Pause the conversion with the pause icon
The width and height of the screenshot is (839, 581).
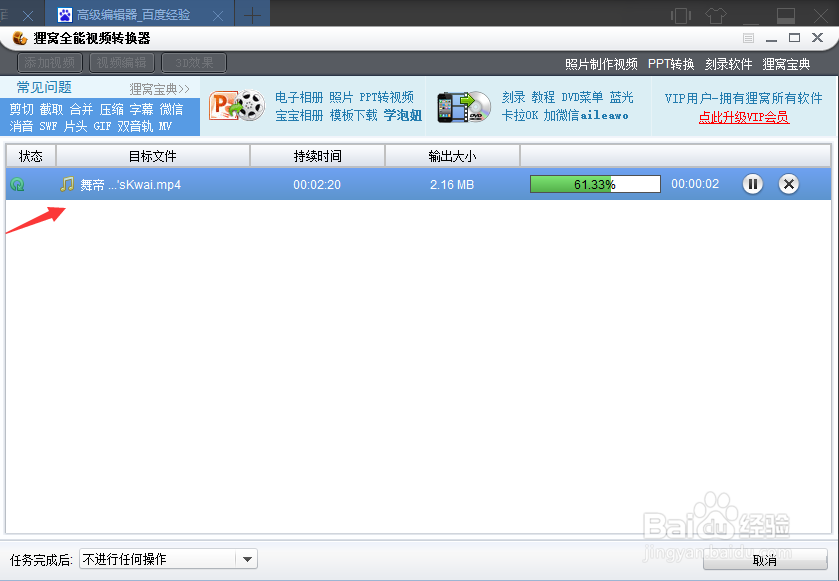click(752, 184)
